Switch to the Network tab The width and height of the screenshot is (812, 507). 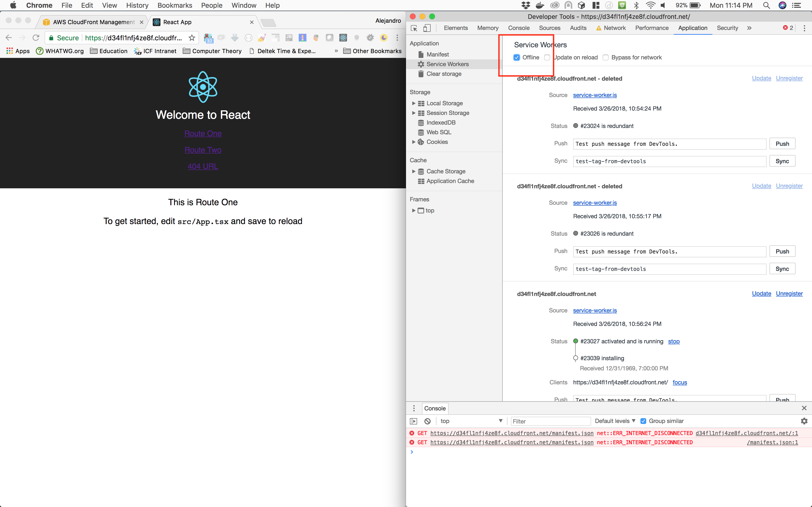614,28
